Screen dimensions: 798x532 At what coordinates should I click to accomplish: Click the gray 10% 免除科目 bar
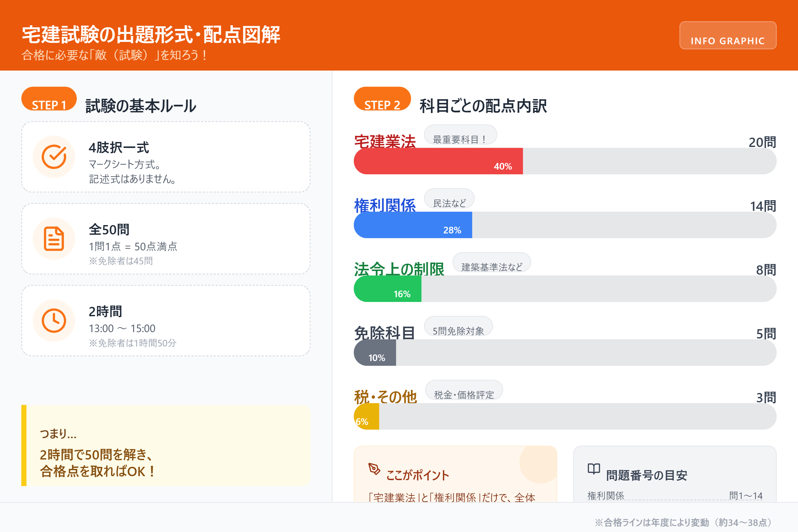(375, 352)
